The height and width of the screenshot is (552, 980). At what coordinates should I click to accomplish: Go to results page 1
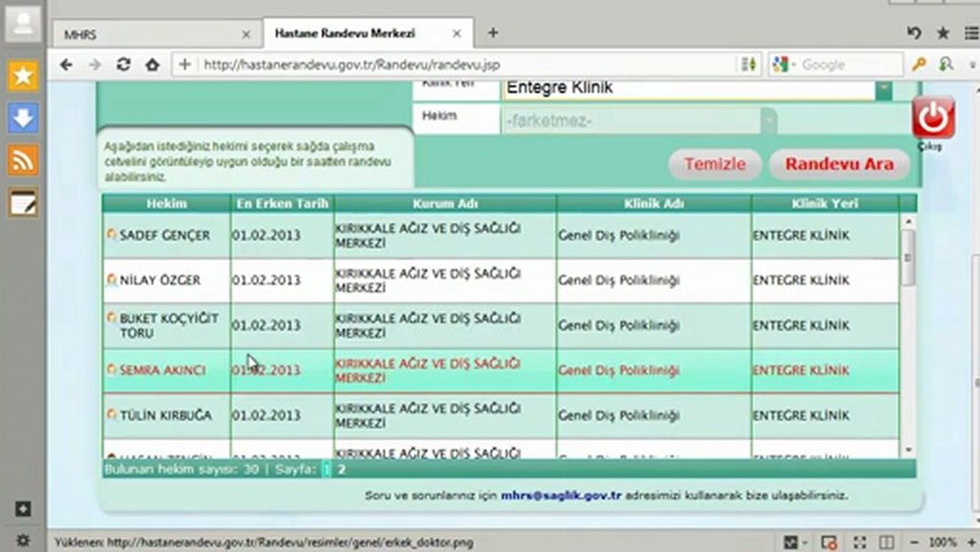coord(326,469)
